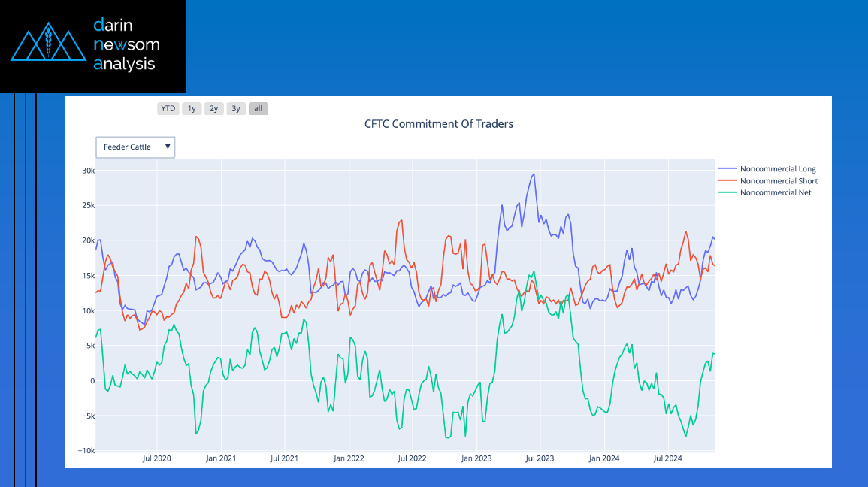
Task: Toggle Noncommercial Short legend entry
Action: (x=768, y=181)
